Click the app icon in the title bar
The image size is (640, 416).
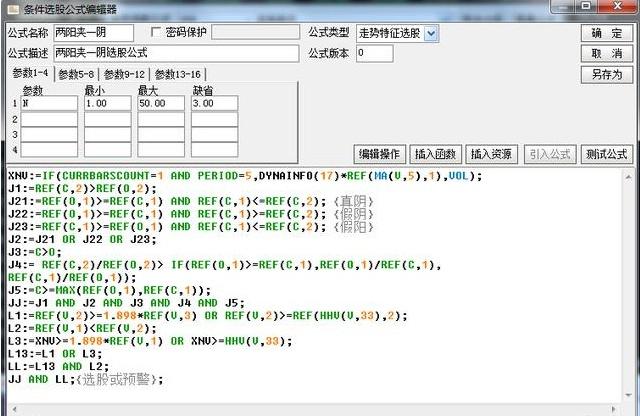[x=10, y=9]
